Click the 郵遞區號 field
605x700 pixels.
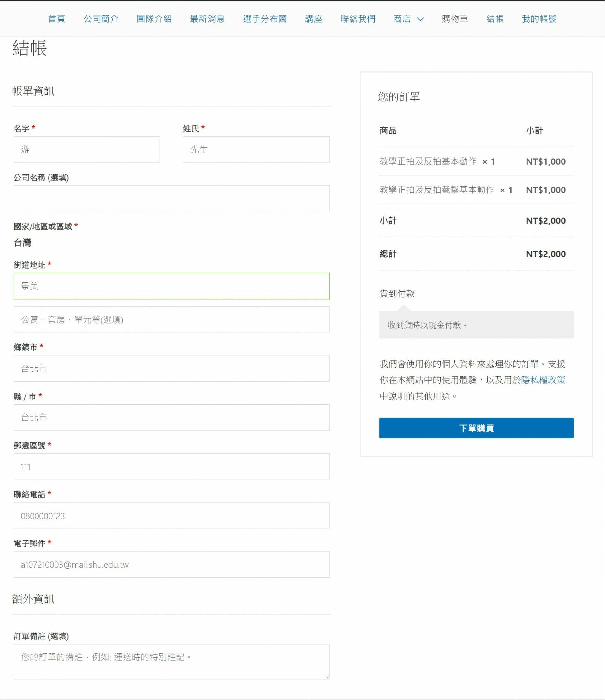pos(171,466)
